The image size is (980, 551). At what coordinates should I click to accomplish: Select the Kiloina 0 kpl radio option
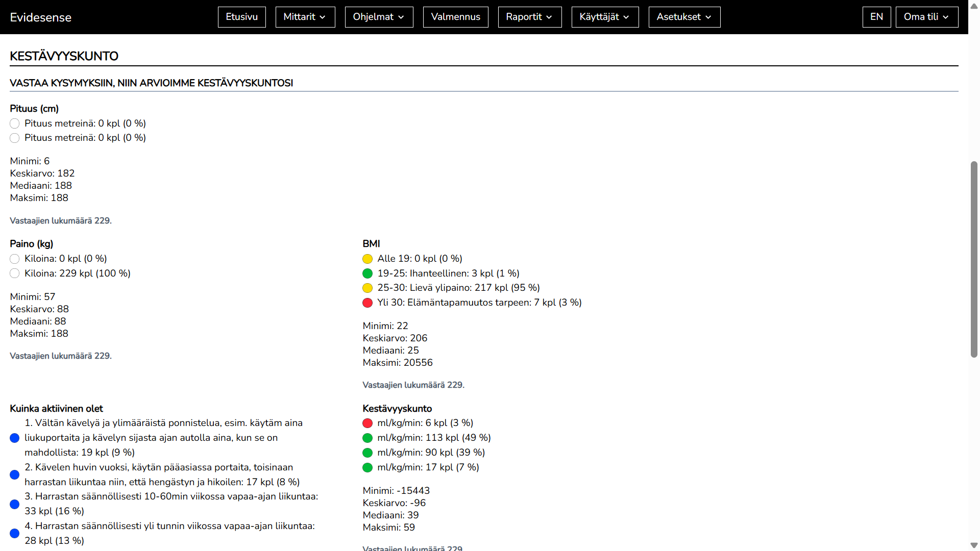(x=15, y=259)
